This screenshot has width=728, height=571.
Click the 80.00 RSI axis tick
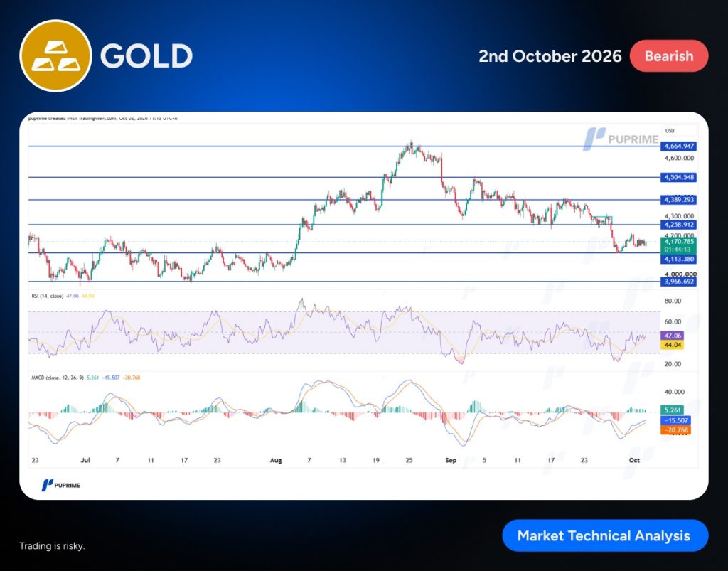pyautogui.click(x=673, y=301)
